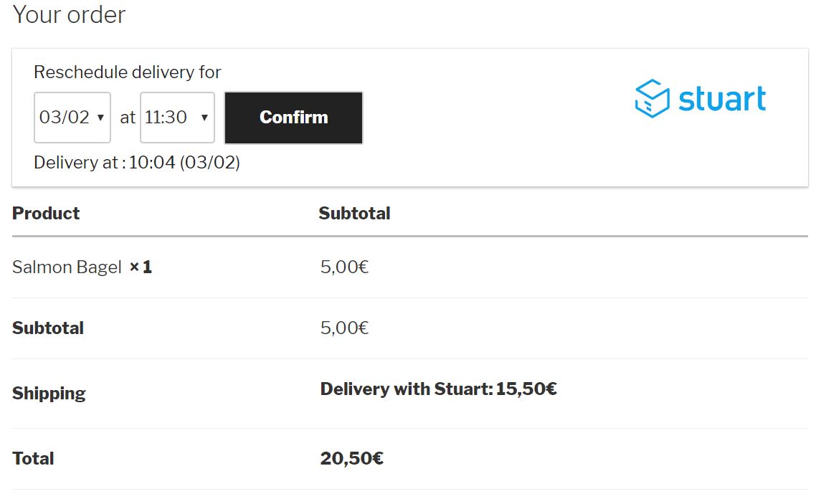Click the Shipping row label
Viewport: 826px width, 504px height.
(x=49, y=393)
